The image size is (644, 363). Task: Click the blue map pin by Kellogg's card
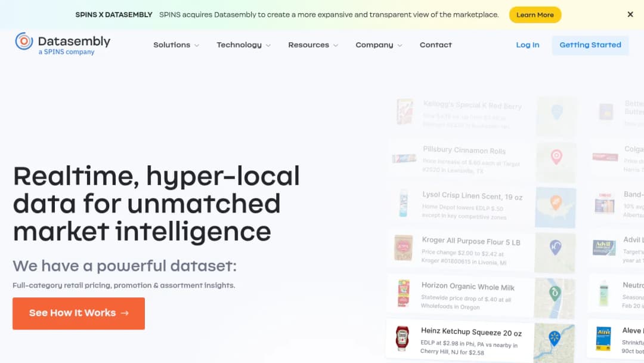[556, 112]
